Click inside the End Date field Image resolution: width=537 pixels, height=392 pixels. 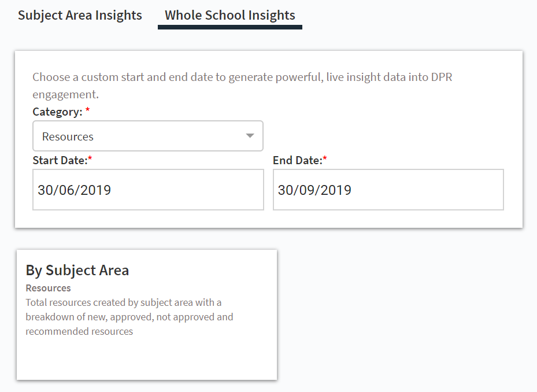coord(387,189)
